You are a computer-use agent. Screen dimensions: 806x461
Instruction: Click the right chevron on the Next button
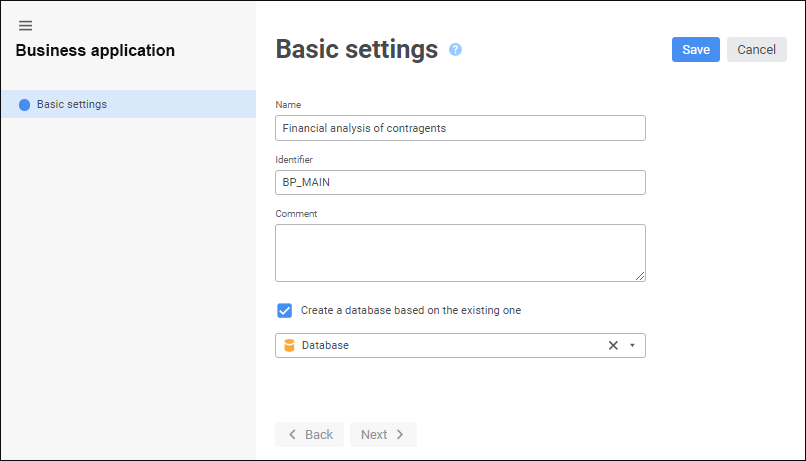point(400,434)
